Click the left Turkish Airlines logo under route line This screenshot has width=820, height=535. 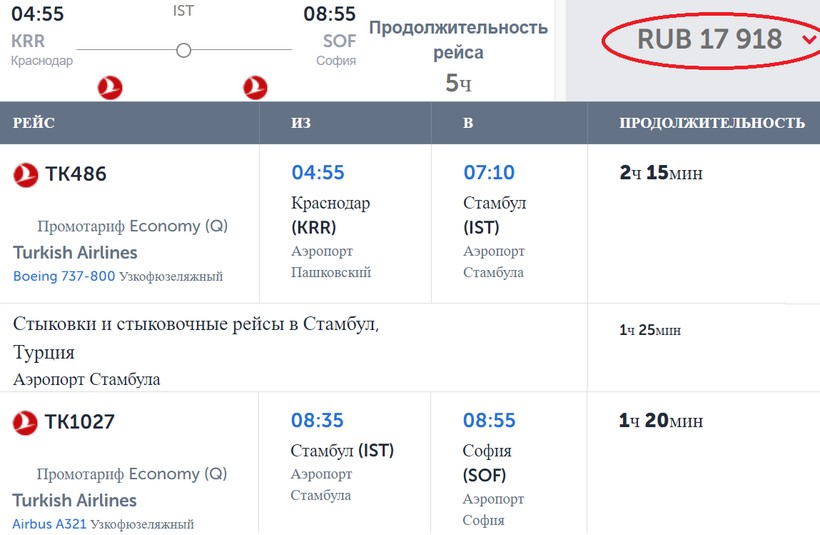pos(110,88)
